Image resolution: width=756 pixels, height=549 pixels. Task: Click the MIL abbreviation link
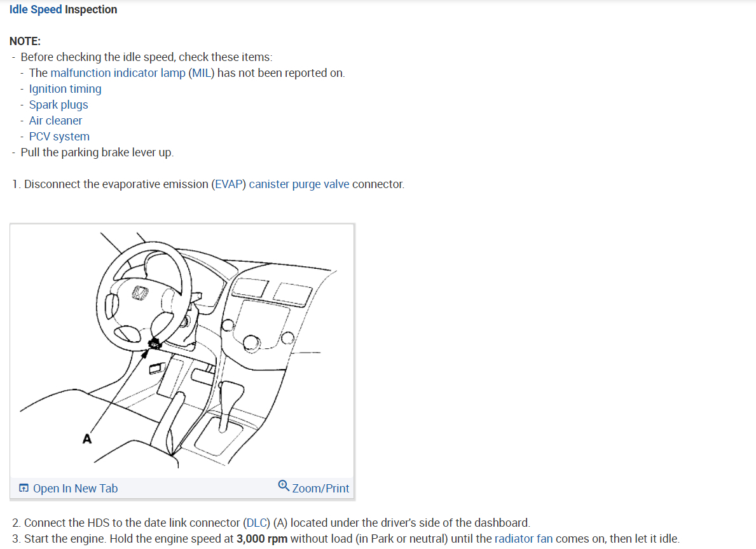pos(201,73)
